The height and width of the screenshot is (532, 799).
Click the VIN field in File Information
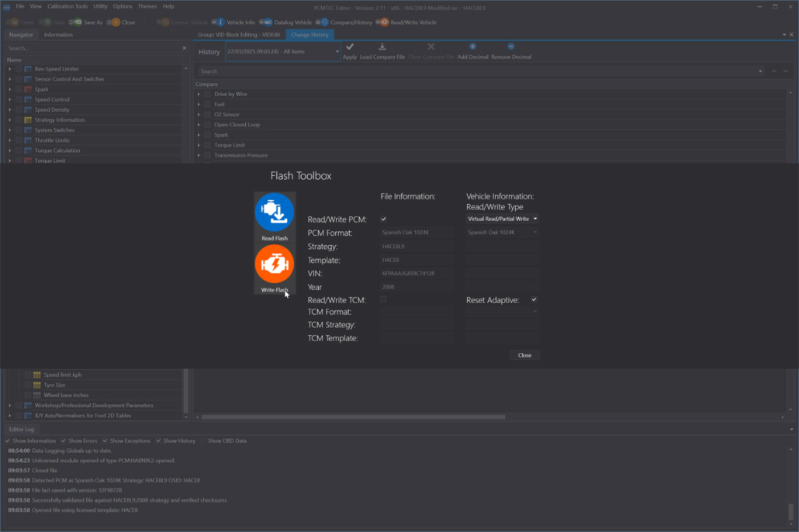pos(417,273)
